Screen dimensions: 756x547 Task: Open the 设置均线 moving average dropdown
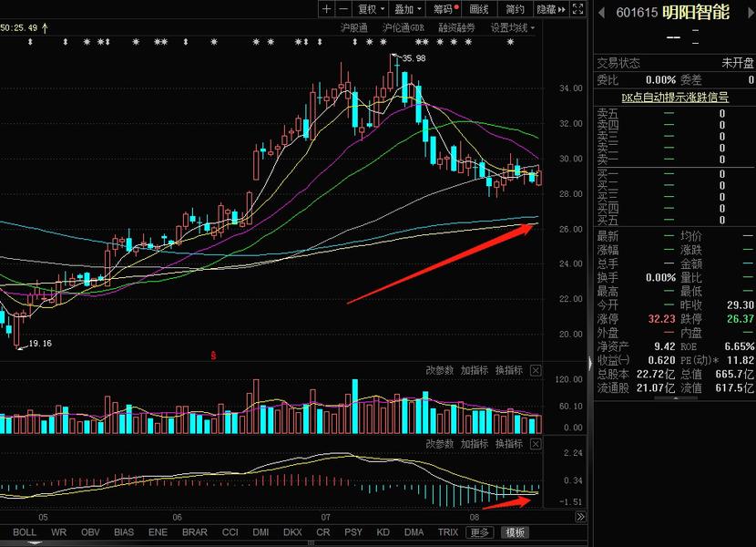pyautogui.click(x=510, y=27)
